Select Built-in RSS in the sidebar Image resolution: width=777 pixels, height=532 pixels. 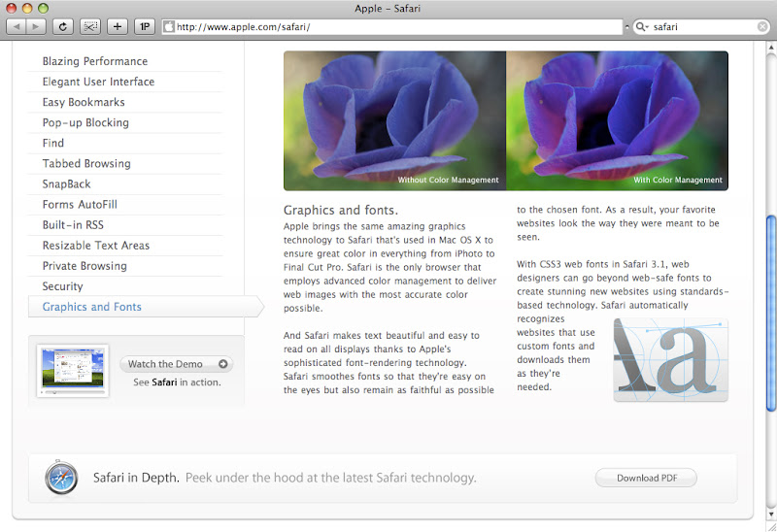(74, 225)
